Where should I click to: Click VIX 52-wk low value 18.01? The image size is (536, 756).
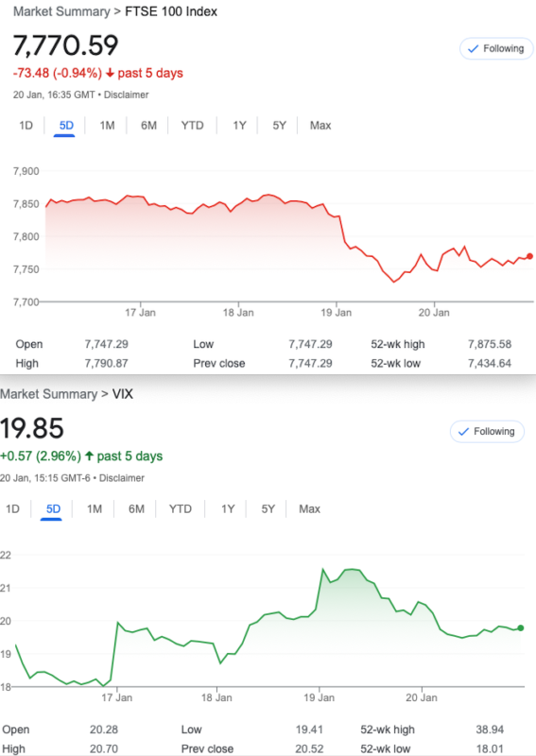click(x=490, y=748)
